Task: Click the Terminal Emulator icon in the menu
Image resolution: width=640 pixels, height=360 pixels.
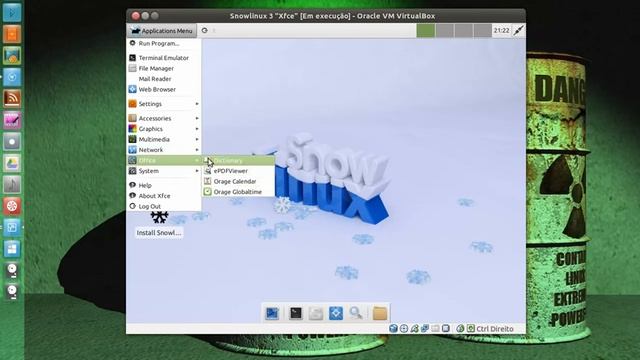Action: [132, 58]
